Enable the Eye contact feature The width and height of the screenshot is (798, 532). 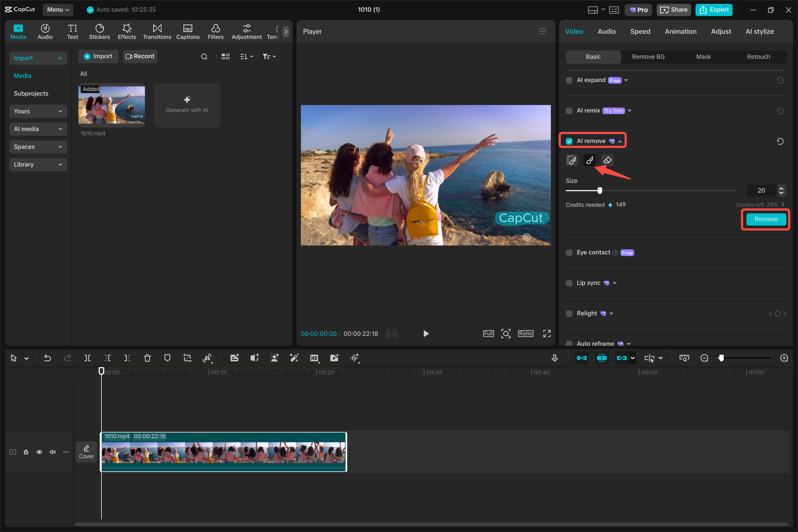569,252
